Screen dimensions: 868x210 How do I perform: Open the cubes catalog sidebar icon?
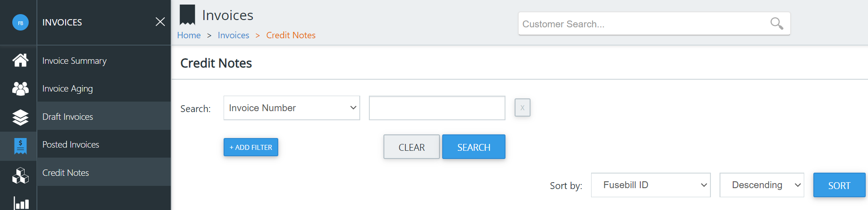tap(20, 175)
